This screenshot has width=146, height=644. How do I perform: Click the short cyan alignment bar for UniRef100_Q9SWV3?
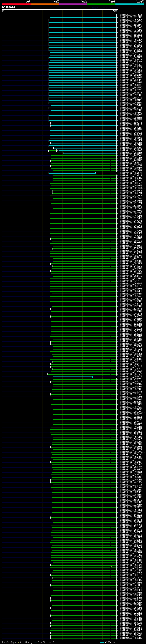pos(73,377)
